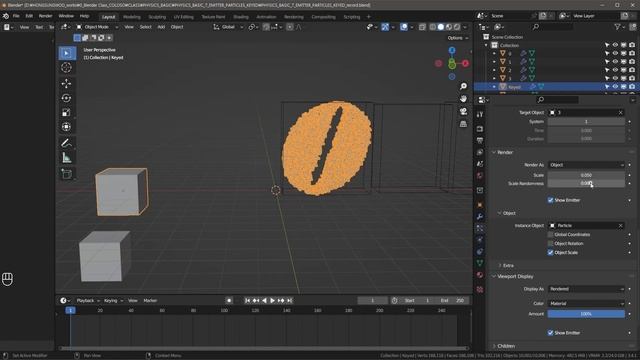Toggle Collection visibility eye icon
This screenshot has height=360, width=640.
click(x=615, y=45)
